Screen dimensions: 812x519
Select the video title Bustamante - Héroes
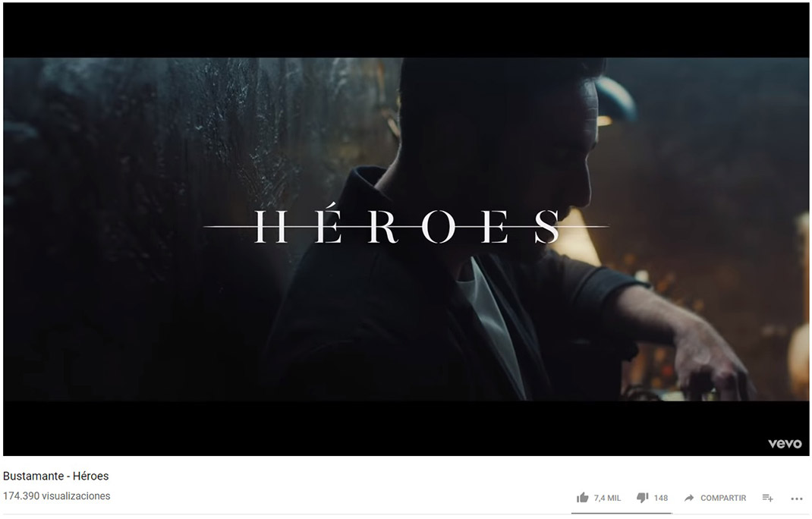point(56,476)
